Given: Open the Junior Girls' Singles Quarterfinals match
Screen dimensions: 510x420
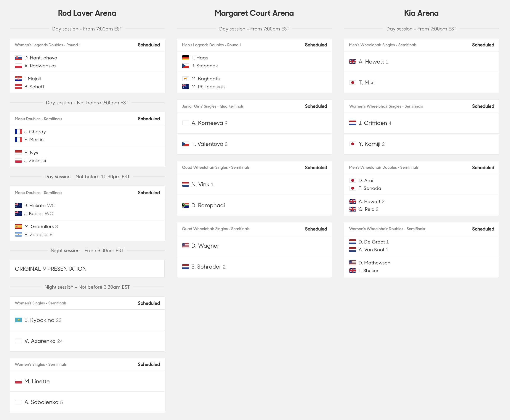Looking at the screenshot, I should pos(255,127).
